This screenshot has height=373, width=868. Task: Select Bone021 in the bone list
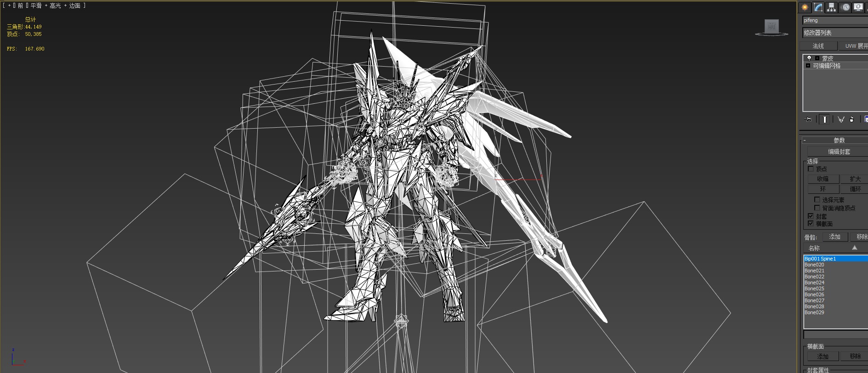pyautogui.click(x=835, y=271)
